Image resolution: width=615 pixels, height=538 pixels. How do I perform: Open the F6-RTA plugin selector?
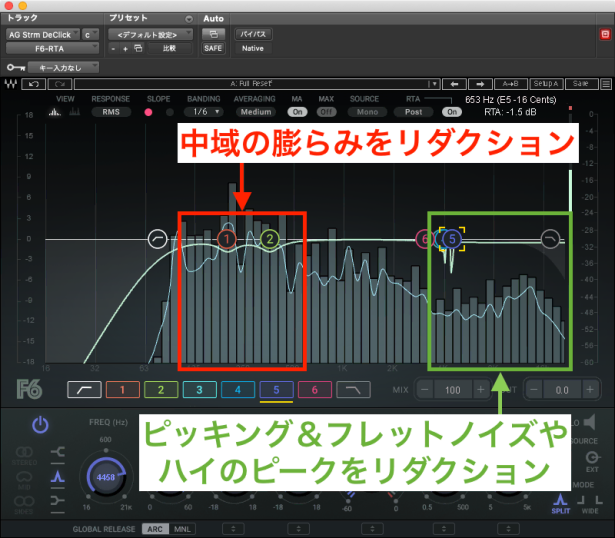pos(52,49)
